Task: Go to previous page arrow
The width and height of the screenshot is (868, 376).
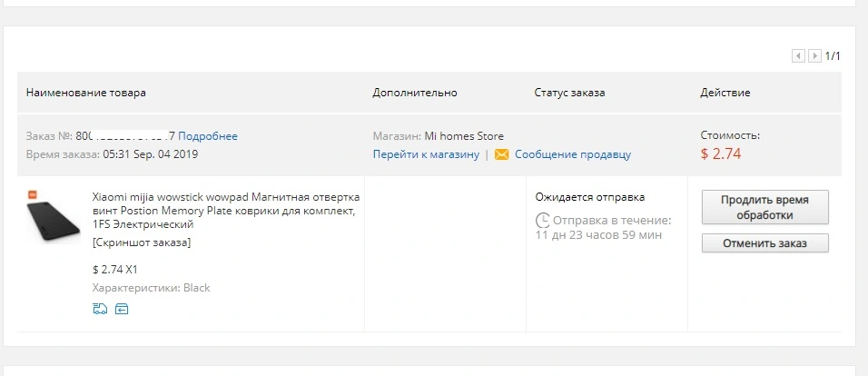Action: (798, 56)
